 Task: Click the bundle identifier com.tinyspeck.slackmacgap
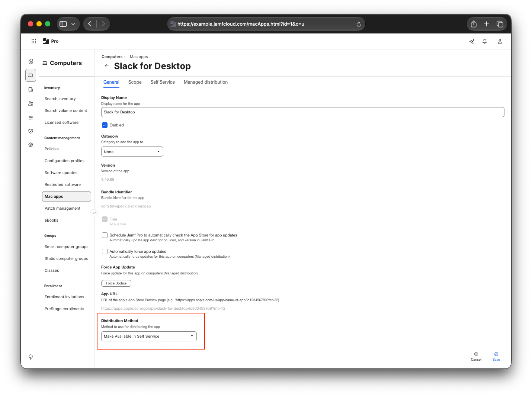[126, 206]
